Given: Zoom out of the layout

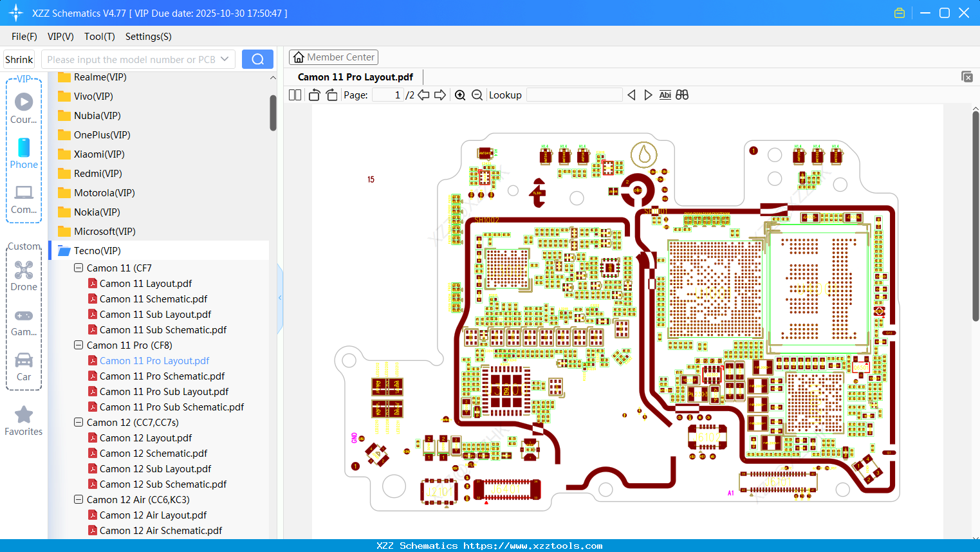Looking at the screenshot, I should (477, 95).
